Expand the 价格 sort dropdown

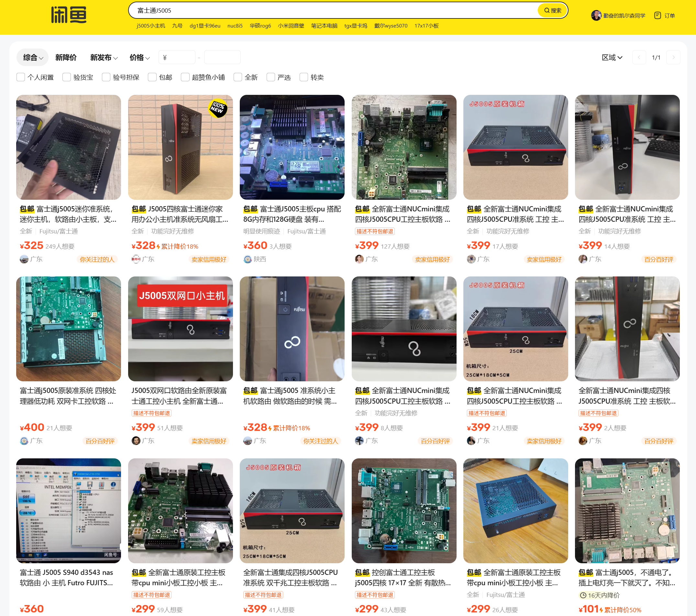[139, 57]
